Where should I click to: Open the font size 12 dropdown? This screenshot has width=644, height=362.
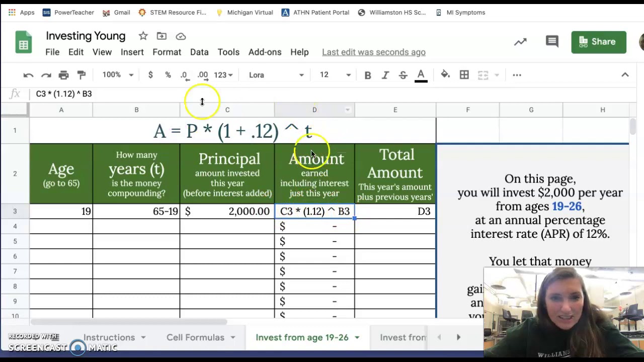click(335, 75)
